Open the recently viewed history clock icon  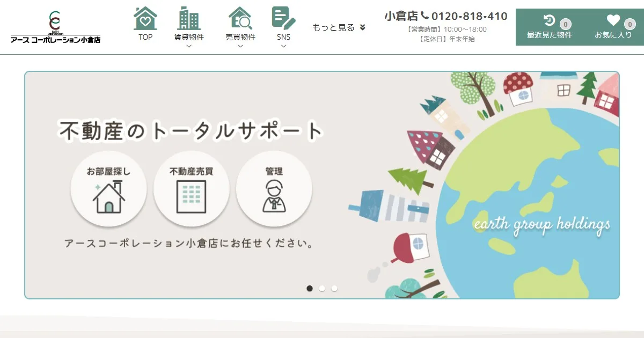(x=549, y=20)
